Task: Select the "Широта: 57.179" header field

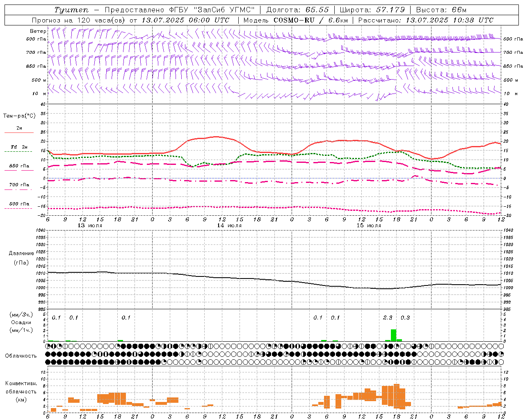Action: [x=372, y=10]
